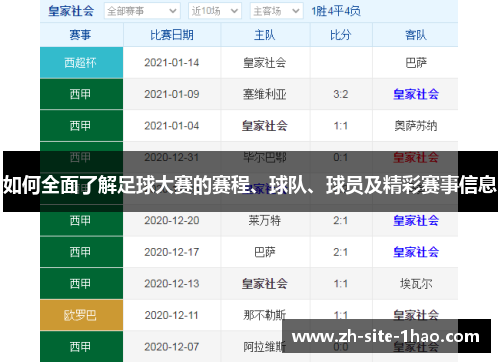Click the date 2020-12-17
The height and width of the screenshot is (362, 500).
(172, 252)
